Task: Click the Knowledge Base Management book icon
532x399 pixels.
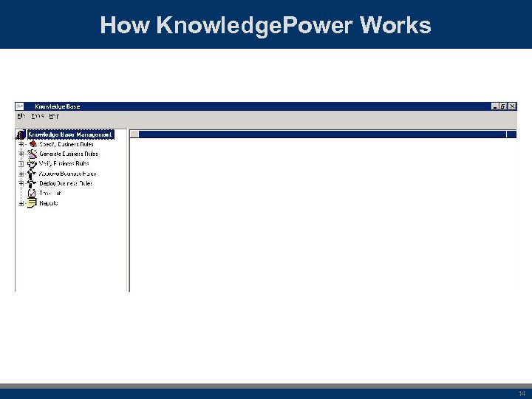Action: (21, 134)
